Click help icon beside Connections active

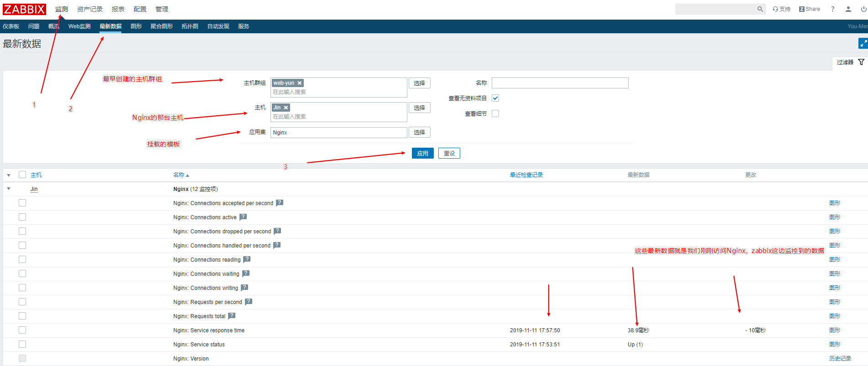pyautogui.click(x=243, y=217)
